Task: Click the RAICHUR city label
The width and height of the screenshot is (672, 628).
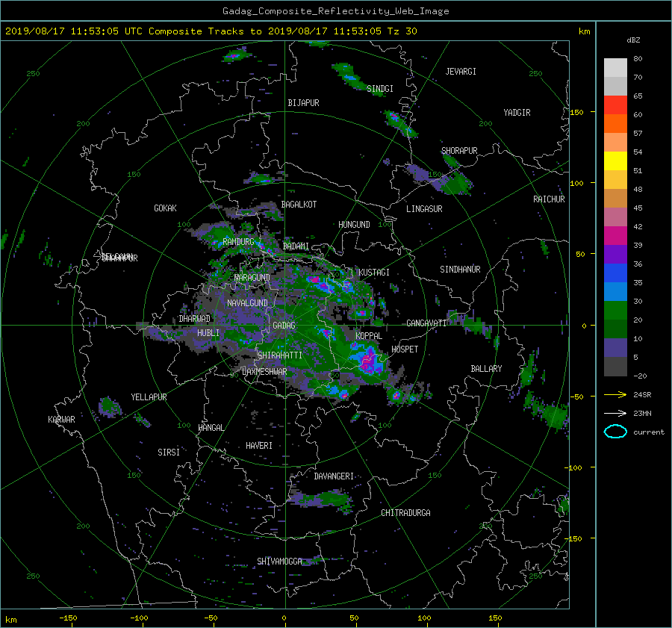Action: [x=549, y=199]
